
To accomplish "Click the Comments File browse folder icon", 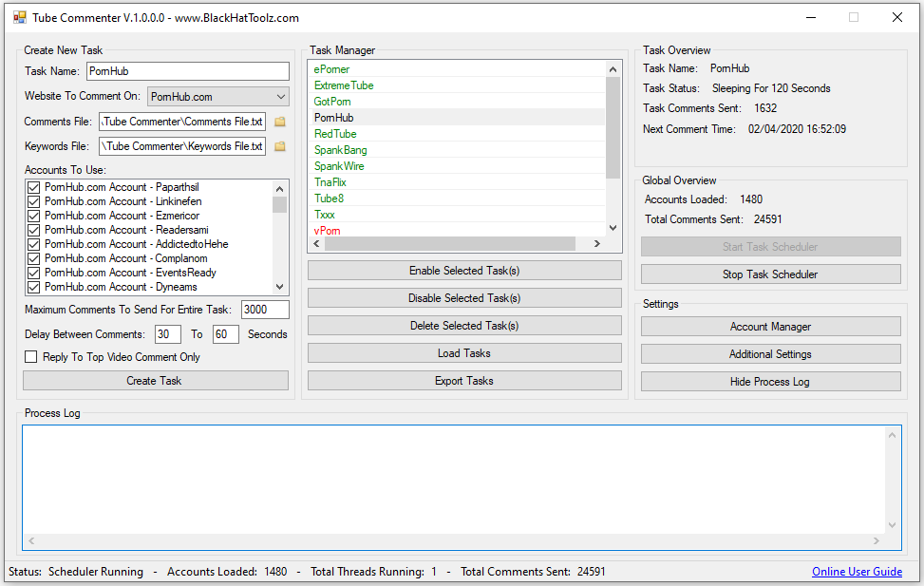I will point(280,122).
